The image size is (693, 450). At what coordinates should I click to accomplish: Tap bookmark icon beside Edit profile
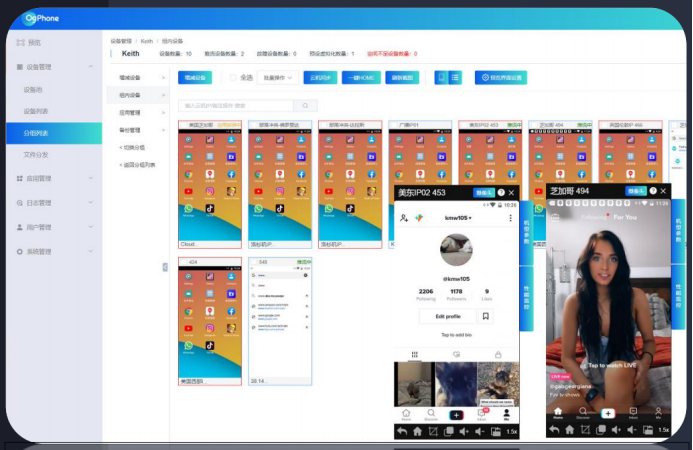click(485, 316)
